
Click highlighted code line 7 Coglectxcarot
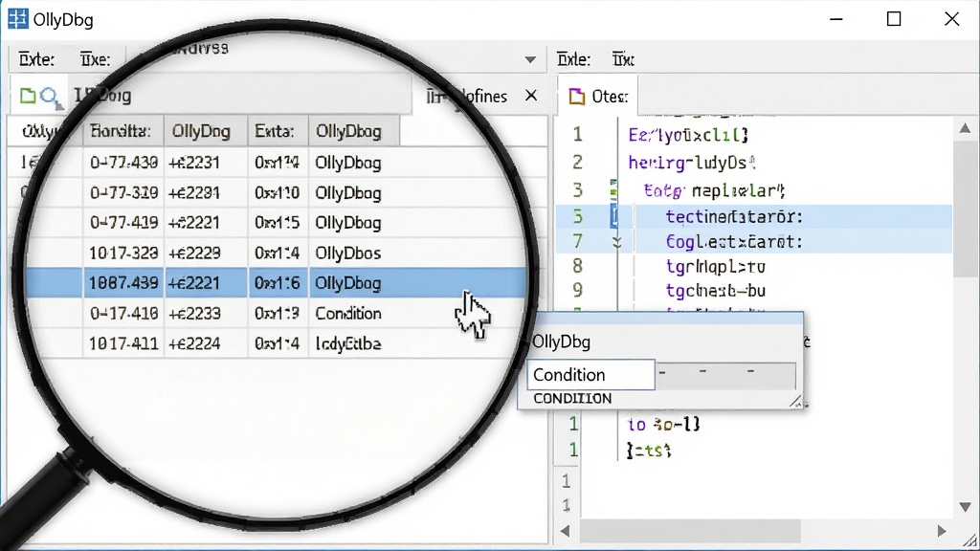(734, 242)
